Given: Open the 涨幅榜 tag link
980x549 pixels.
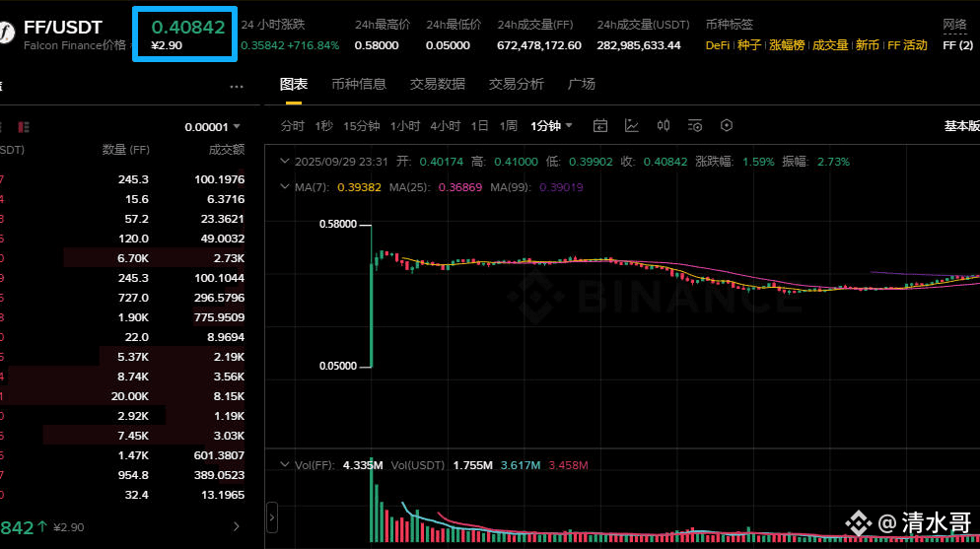Looking at the screenshot, I should 787,45.
